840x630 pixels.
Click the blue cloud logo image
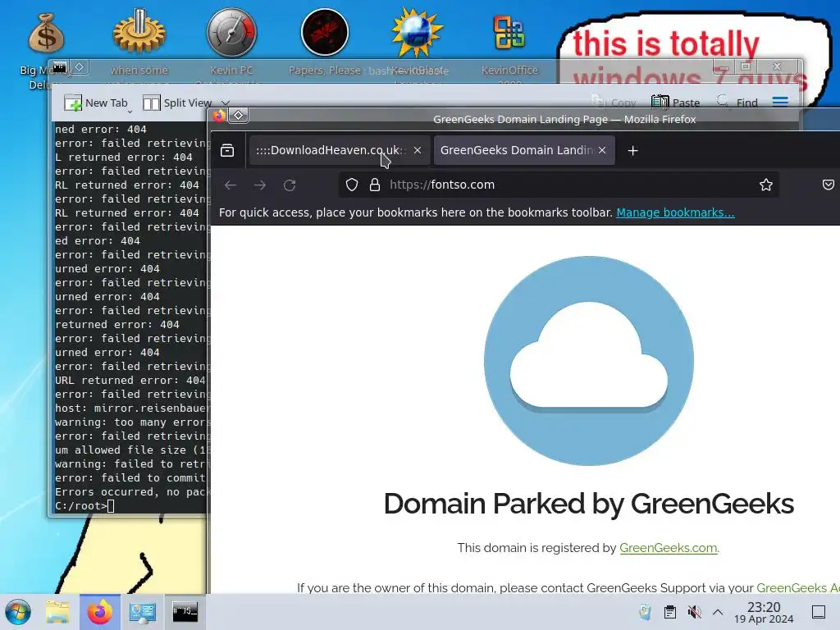click(589, 361)
